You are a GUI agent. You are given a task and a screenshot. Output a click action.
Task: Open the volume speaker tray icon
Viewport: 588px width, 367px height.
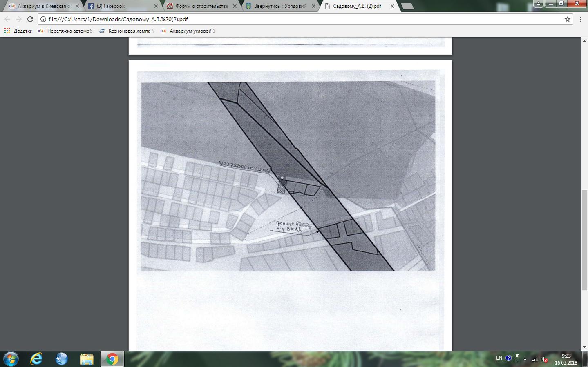point(545,359)
